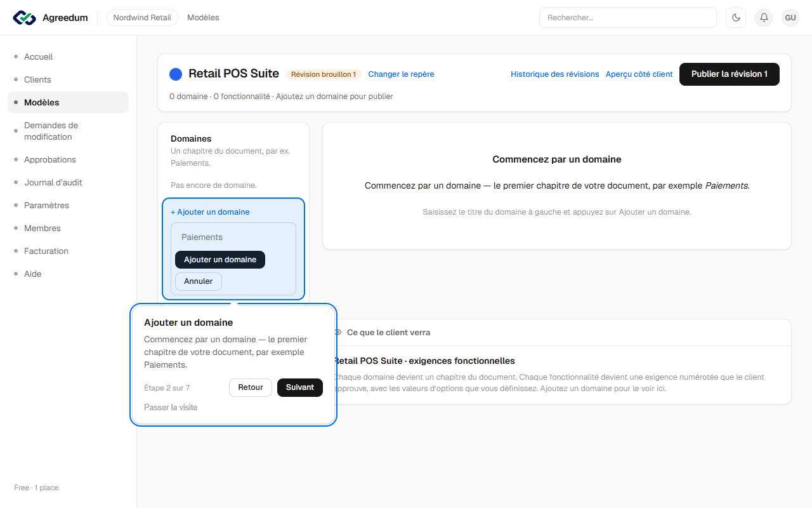Open notifications via the bell icon
Viewport: 812px width, 508px height.
coord(764,18)
